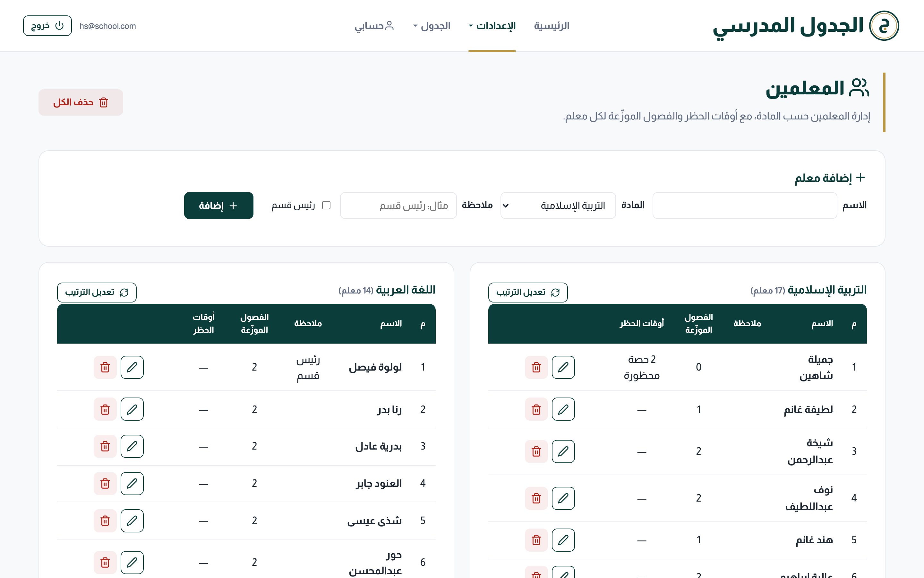Edit teacher بدرية عادل
This screenshot has width=924, height=578.
pos(132,446)
